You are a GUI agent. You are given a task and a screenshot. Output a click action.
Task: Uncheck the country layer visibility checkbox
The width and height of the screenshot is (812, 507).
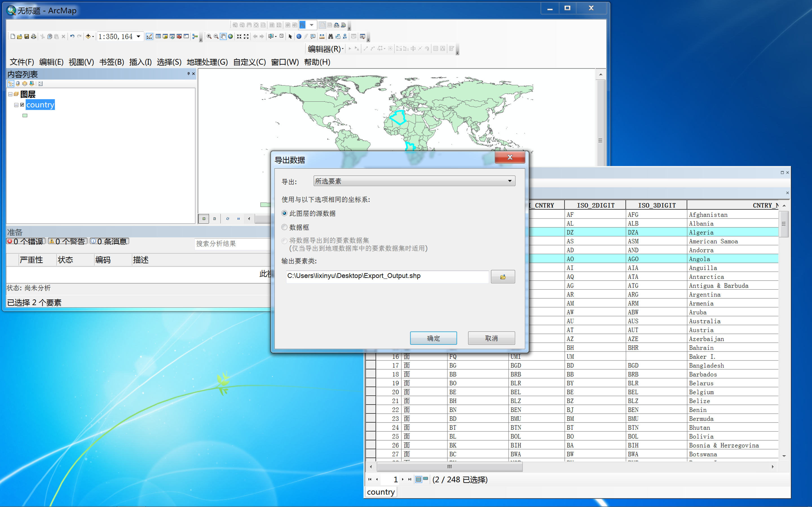[22, 104]
